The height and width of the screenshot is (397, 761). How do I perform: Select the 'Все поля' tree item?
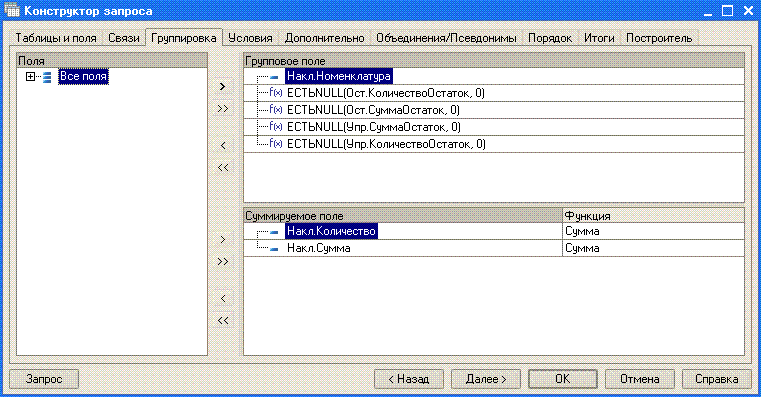(x=83, y=77)
